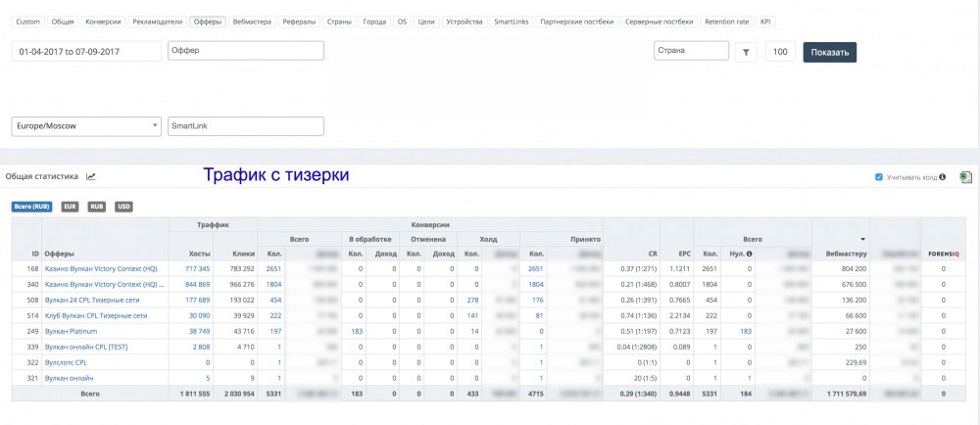Open the Вулкан Platinum offer link
The image size is (980, 425).
pos(72,331)
